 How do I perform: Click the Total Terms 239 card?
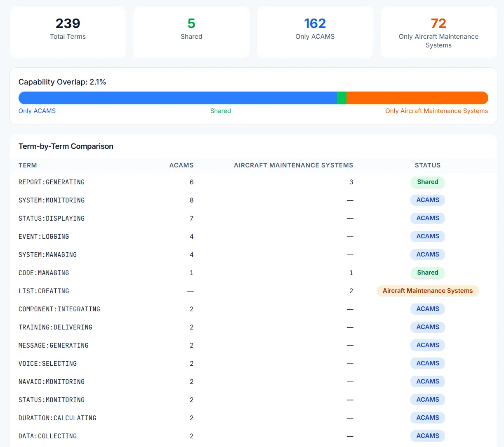tap(68, 32)
